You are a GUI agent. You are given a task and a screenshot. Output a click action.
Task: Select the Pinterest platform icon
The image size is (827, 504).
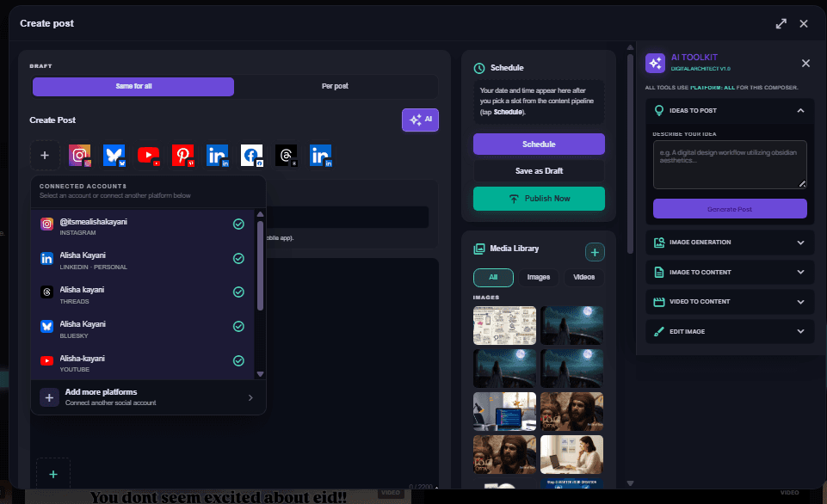[x=182, y=155]
